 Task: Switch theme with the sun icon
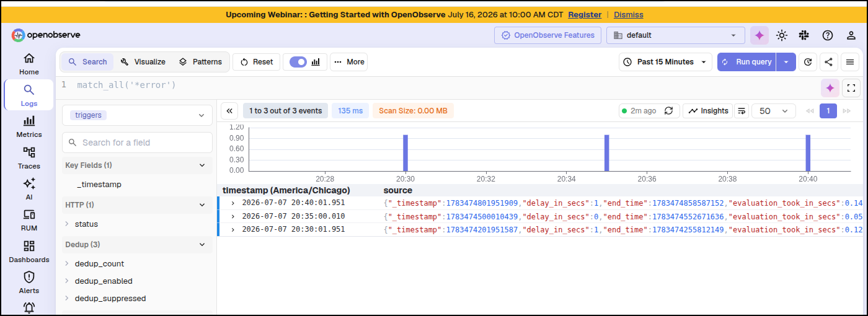coord(782,35)
